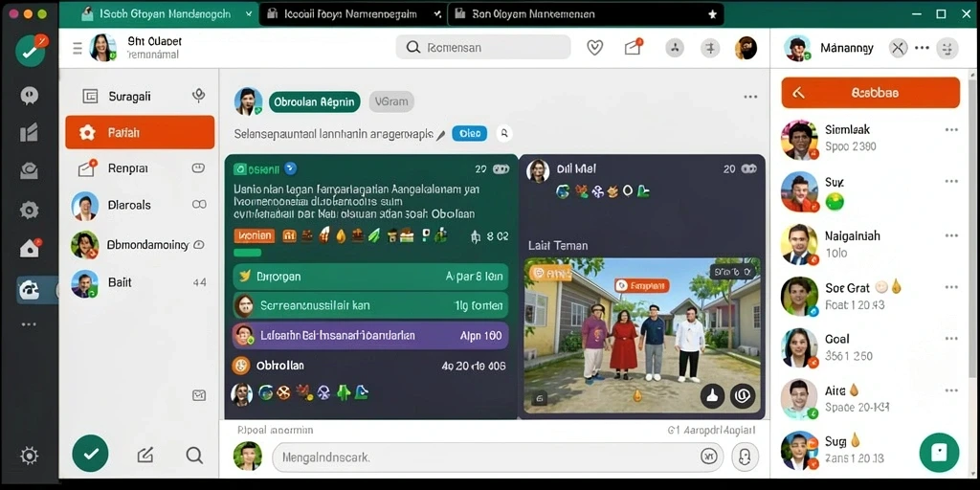Open Dbmondamoiincy conversation
980x490 pixels.
click(140, 244)
